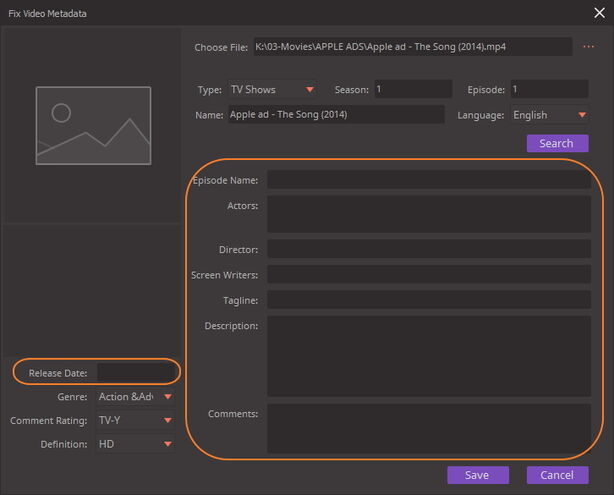Click the cover art placeholder image
Screen dimensions: 614x495
(93, 125)
